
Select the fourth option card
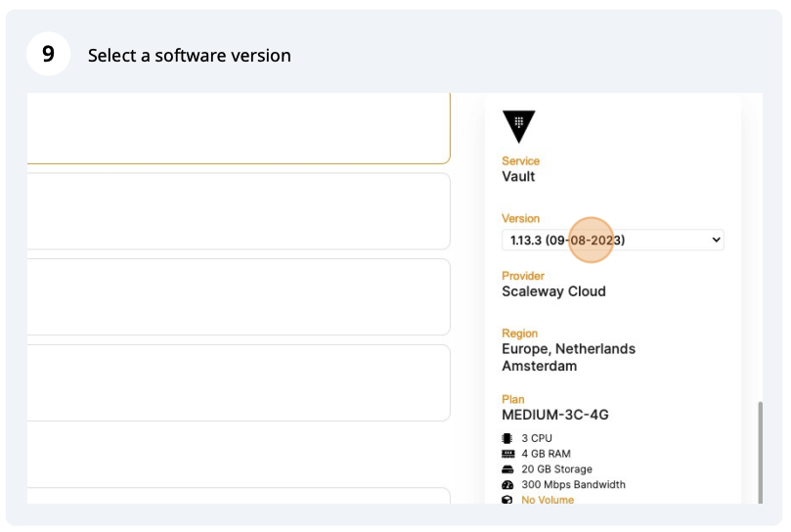[x=238, y=382]
